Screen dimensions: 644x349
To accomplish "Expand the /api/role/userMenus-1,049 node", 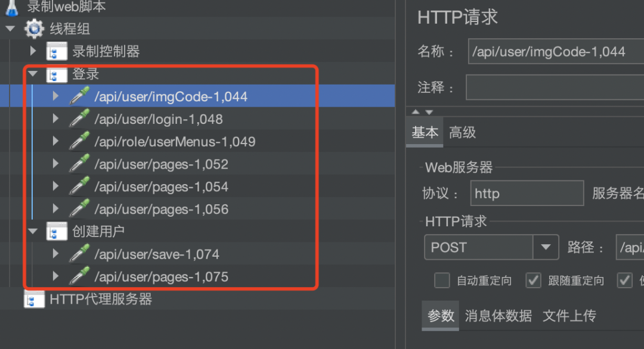I will [55, 141].
